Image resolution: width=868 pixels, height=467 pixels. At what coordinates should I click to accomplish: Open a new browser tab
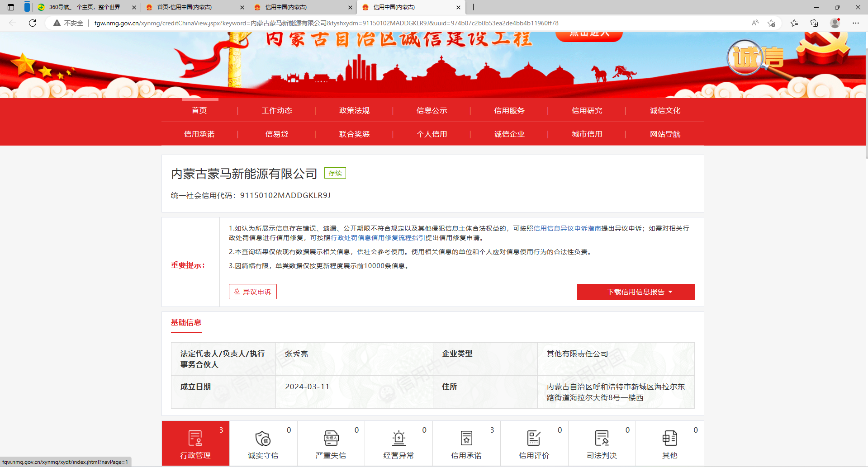(x=473, y=7)
